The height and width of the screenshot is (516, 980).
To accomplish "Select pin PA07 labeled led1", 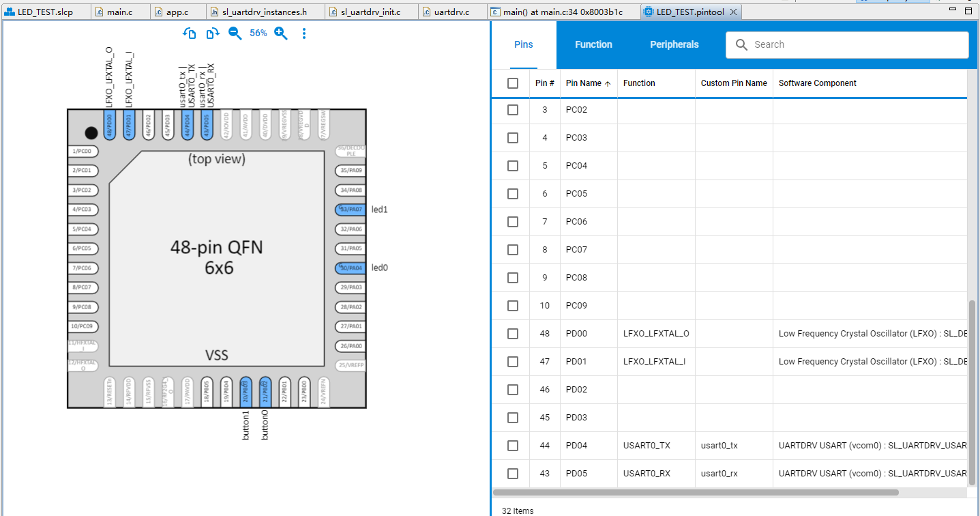I will tap(351, 210).
